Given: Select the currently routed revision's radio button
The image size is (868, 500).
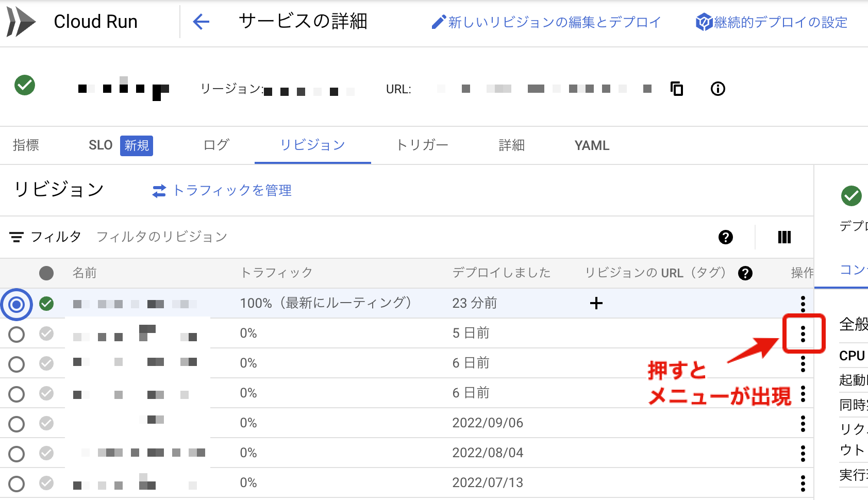Looking at the screenshot, I should (x=16, y=304).
